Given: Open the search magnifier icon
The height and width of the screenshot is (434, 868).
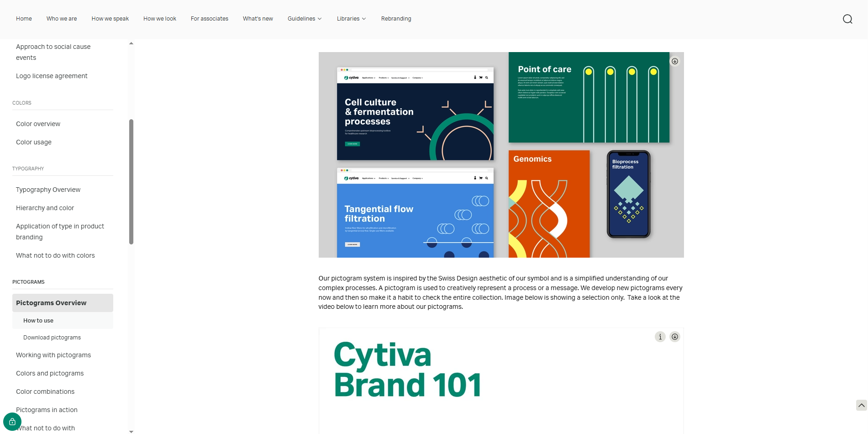Looking at the screenshot, I should (847, 19).
